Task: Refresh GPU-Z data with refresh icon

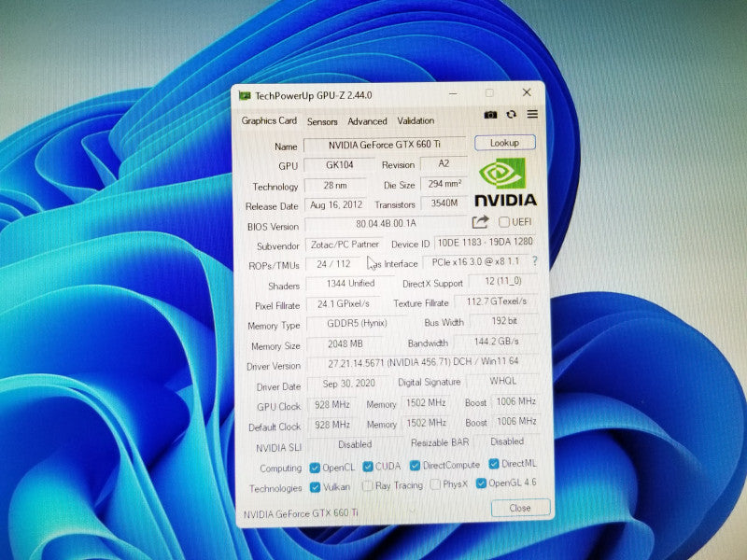Action: click(x=511, y=114)
